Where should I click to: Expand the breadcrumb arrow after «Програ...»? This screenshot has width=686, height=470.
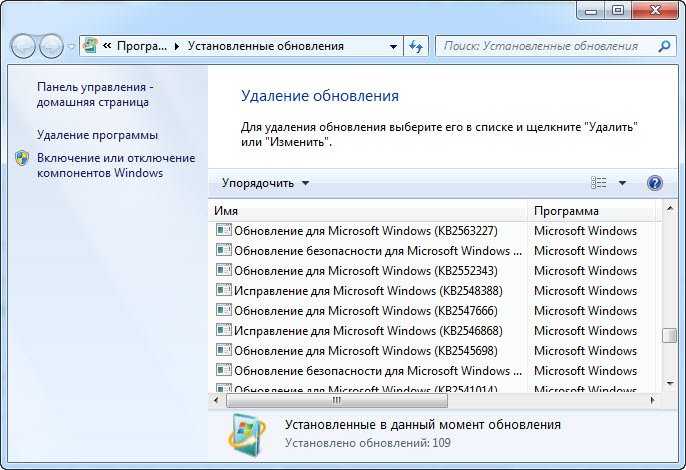pos(177,46)
